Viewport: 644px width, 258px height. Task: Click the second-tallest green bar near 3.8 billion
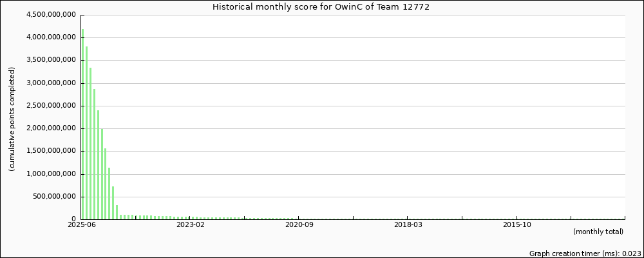[x=87, y=133]
